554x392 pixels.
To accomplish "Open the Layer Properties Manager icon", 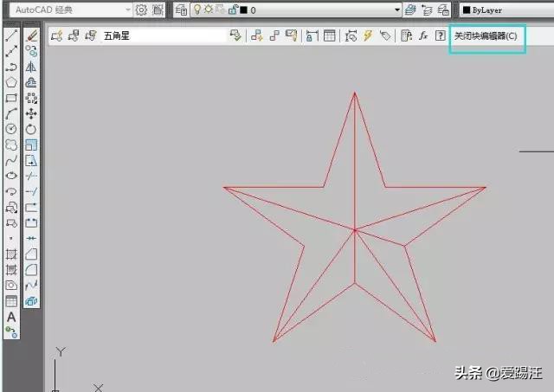I will click(x=182, y=10).
